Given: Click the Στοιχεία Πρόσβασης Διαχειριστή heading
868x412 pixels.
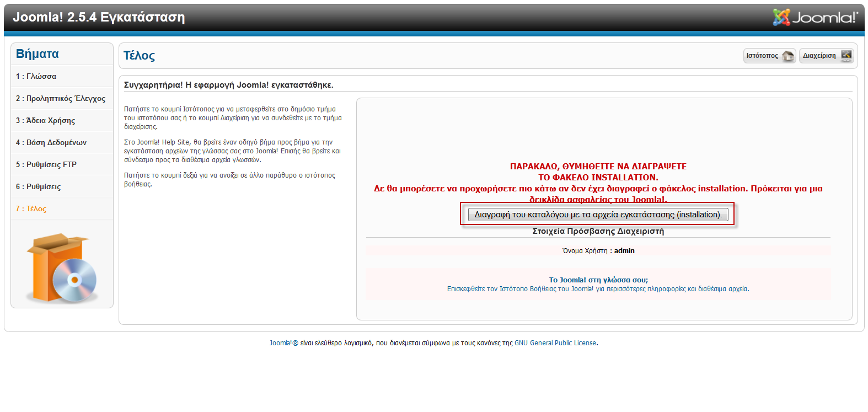Looking at the screenshot, I should [598, 231].
